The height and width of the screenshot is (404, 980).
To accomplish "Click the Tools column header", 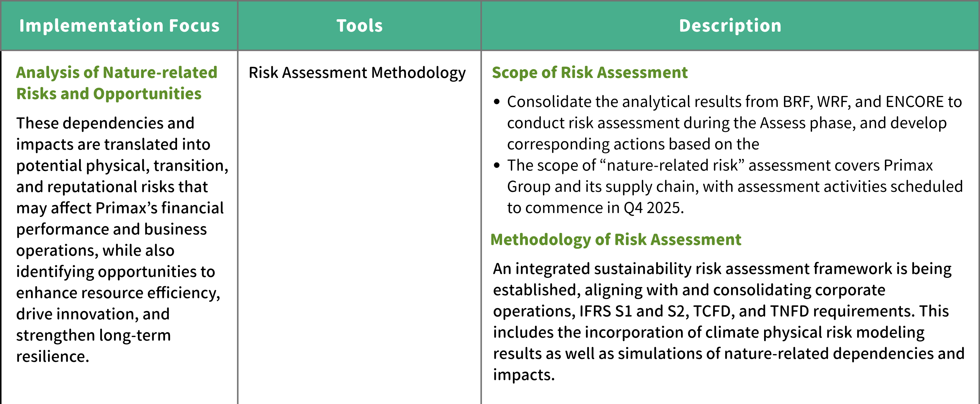I will (x=360, y=26).
